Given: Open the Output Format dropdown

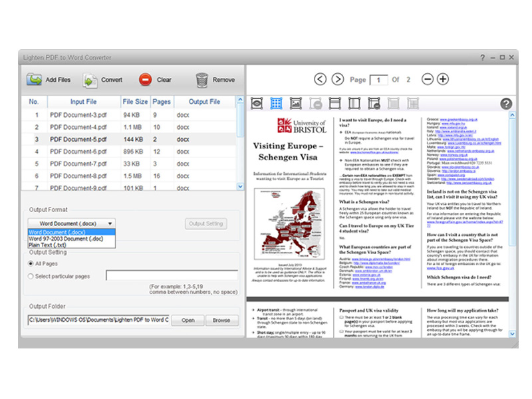Looking at the screenshot, I should click(110, 223).
